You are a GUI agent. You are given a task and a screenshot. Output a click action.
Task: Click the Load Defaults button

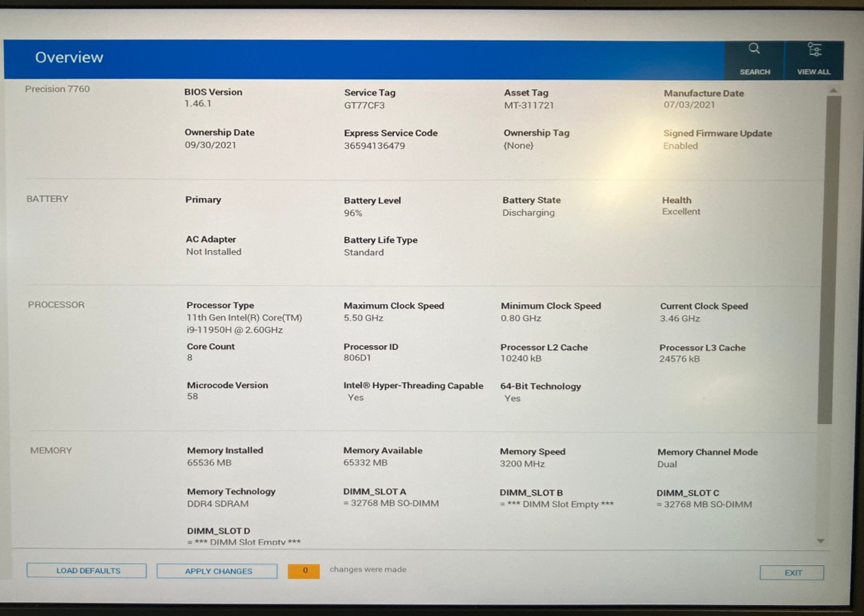[87, 570]
